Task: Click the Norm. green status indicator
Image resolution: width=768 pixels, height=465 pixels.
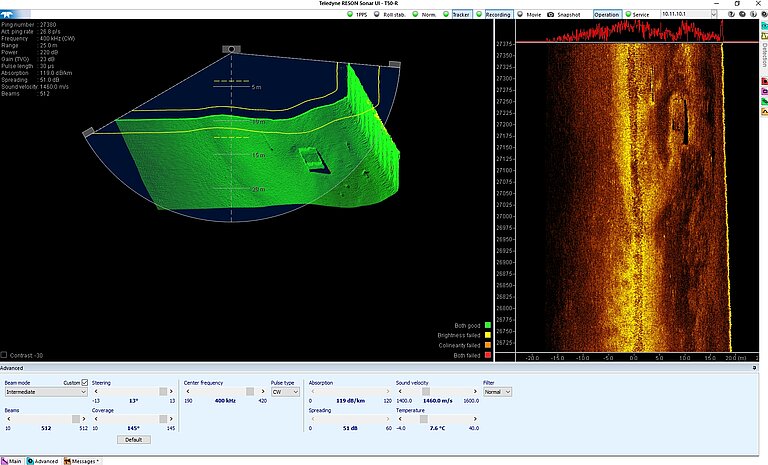Action: [424, 15]
